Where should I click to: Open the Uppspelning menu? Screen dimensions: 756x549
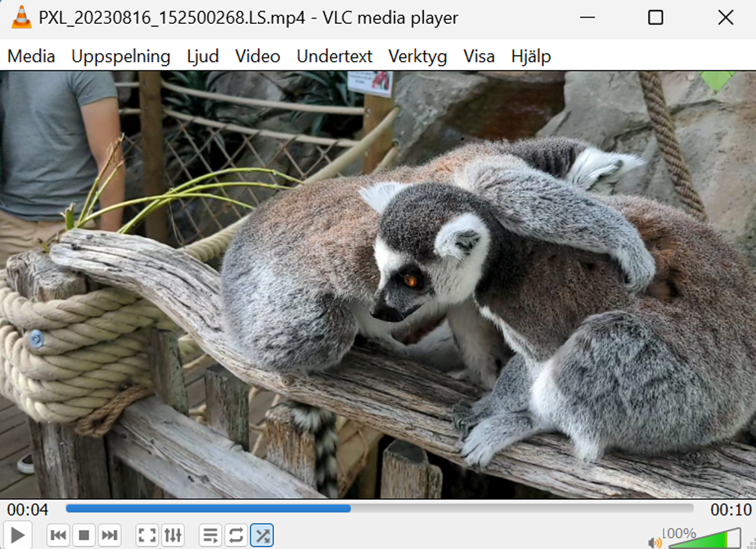[122, 57]
